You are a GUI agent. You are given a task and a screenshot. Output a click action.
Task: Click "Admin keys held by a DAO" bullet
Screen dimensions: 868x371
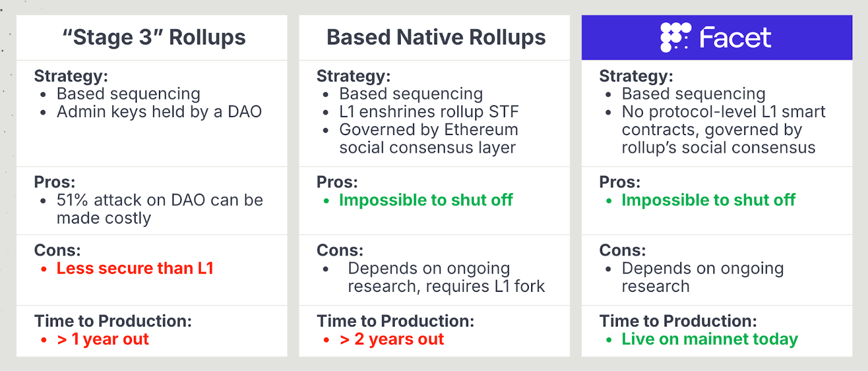tap(159, 112)
